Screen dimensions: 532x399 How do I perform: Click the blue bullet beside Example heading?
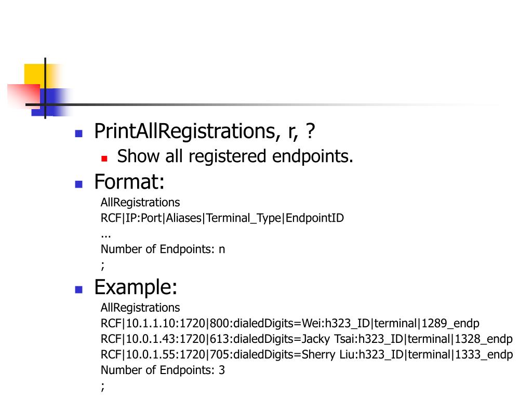click(x=79, y=289)
